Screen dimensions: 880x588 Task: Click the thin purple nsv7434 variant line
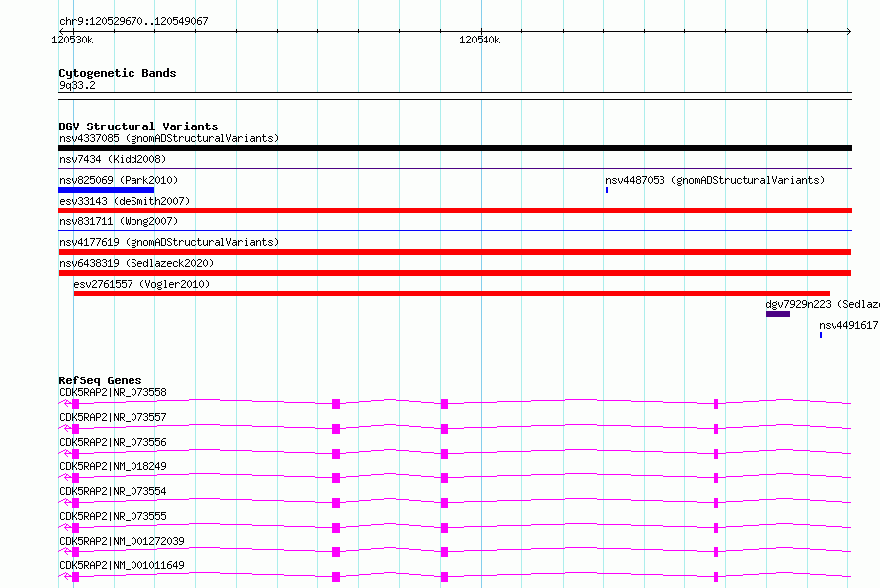(x=455, y=168)
